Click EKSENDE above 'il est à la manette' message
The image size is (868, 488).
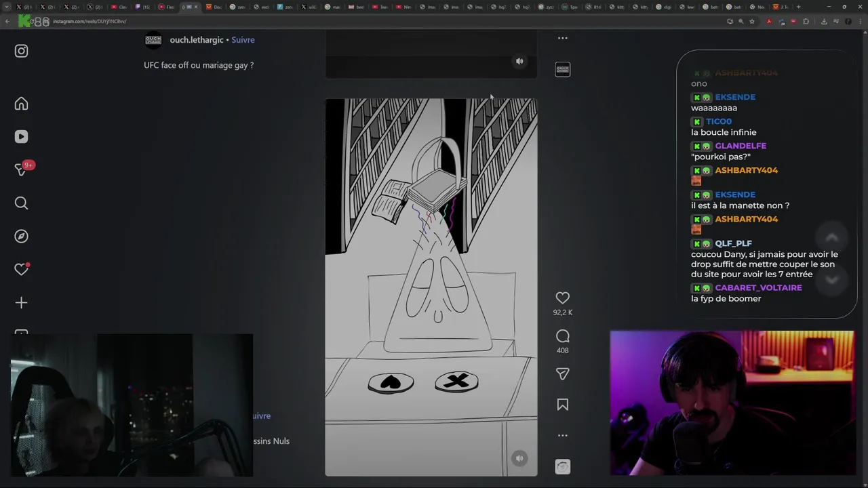[735, 195]
